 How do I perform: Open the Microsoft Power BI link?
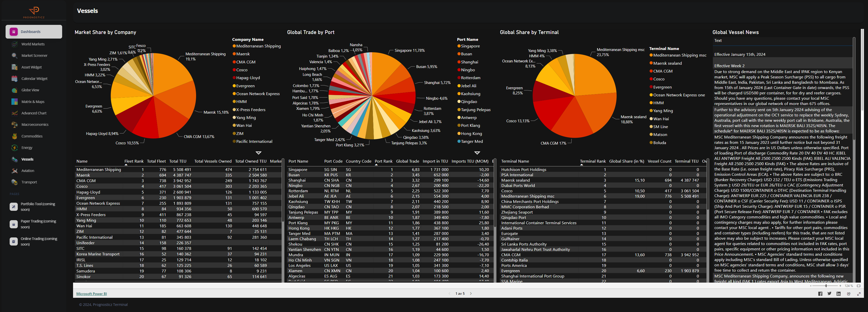tap(91, 294)
